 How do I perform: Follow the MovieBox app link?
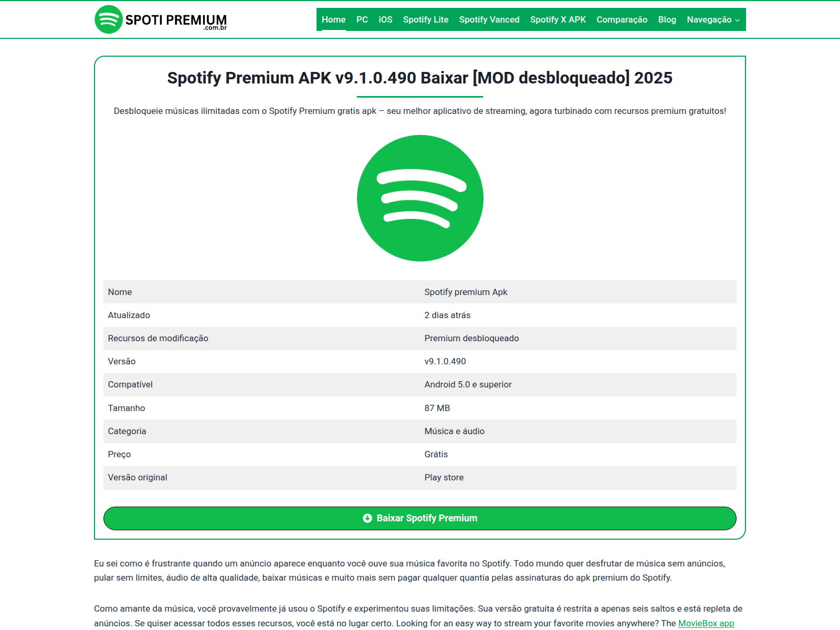coord(706,623)
